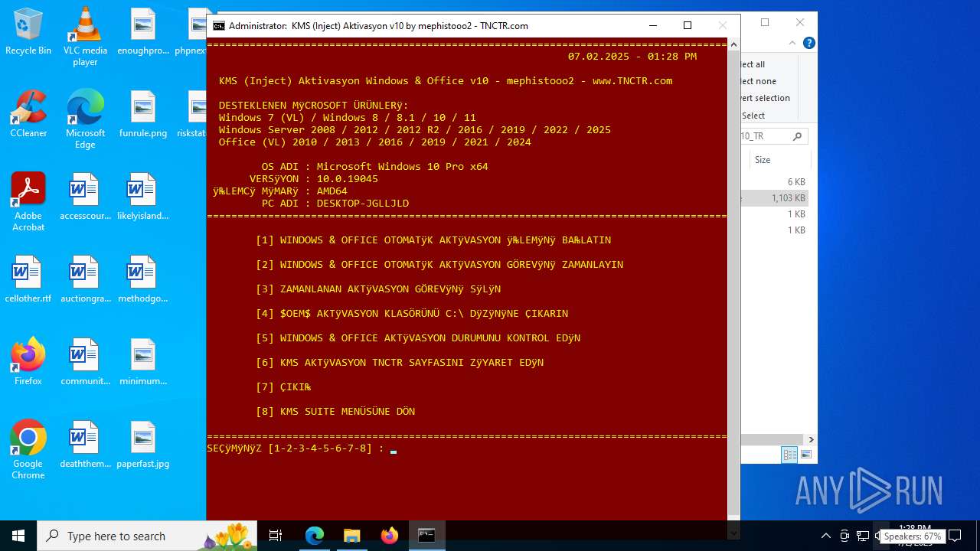Select the communit Word document icon
The width and height of the screenshot is (980, 551).
tap(85, 362)
